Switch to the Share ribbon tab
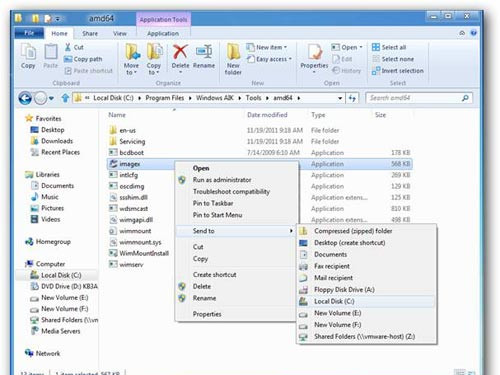Viewport: 500px width, 375px height. click(90, 33)
